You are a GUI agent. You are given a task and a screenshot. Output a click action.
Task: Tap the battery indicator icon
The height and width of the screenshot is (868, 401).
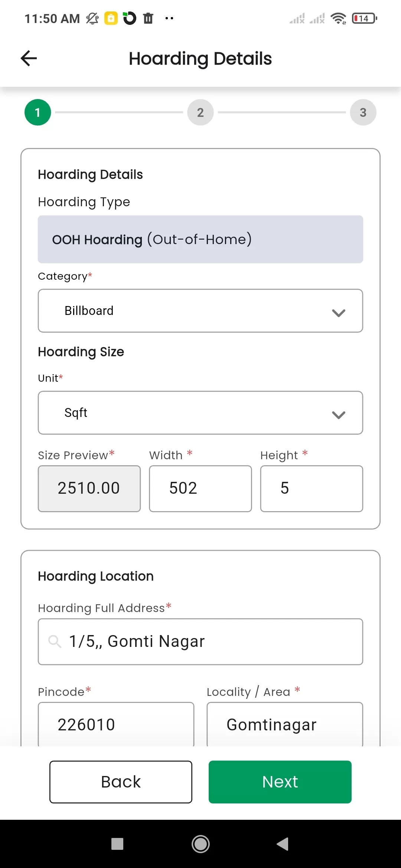(365, 18)
